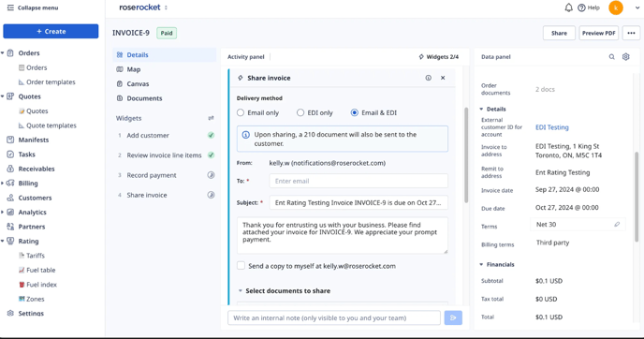The height and width of the screenshot is (339, 644).
Task: Collapse the Rating menu group
Action: tap(3, 242)
